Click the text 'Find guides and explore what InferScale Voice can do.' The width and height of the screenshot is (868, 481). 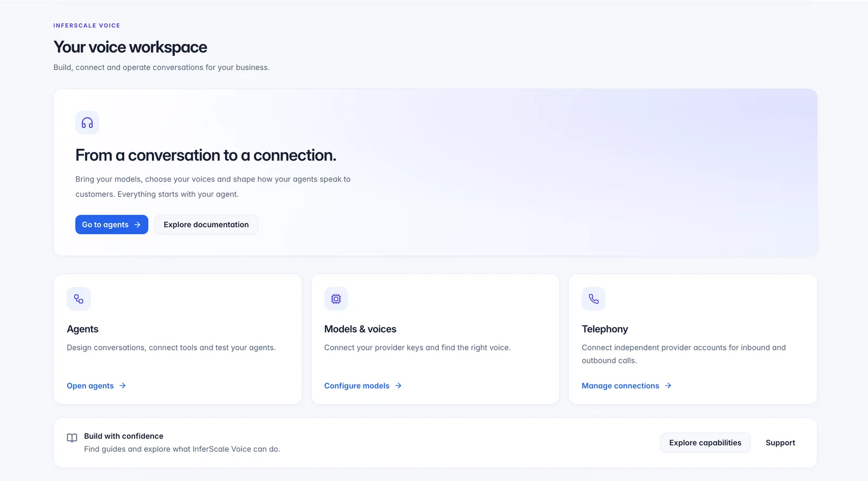tap(182, 449)
